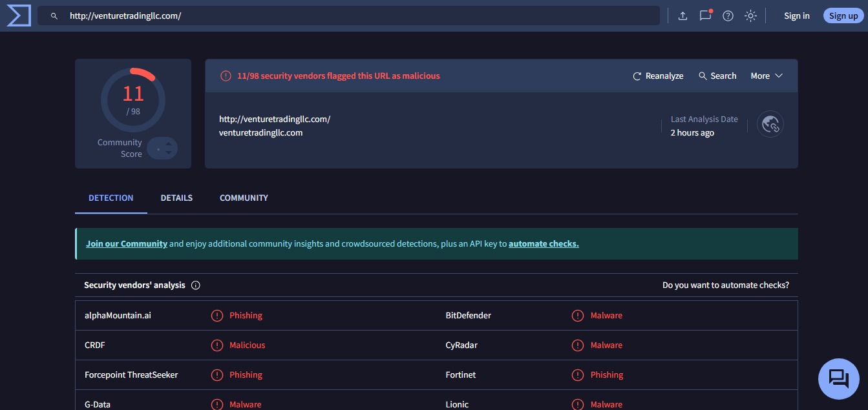Click the VirusTotal logo in the header
The width and height of the screenshot is (868, 410).
(x=19, y=15)
